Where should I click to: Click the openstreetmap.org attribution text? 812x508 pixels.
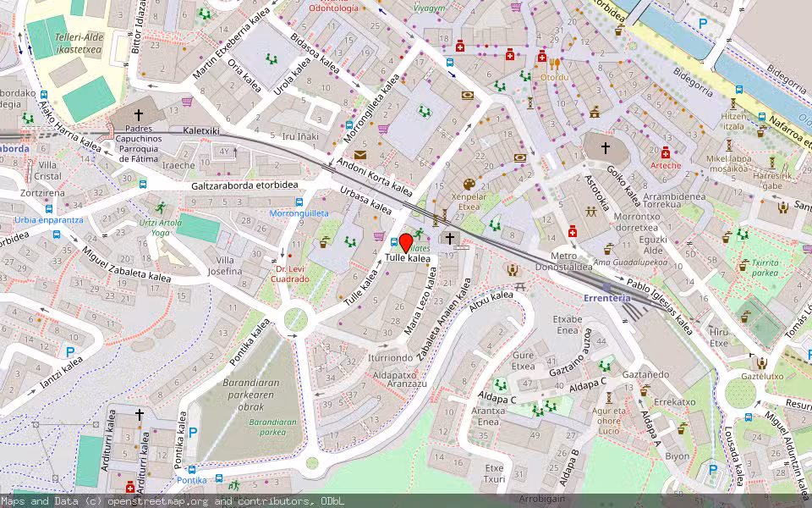click(x=157, y=501)
